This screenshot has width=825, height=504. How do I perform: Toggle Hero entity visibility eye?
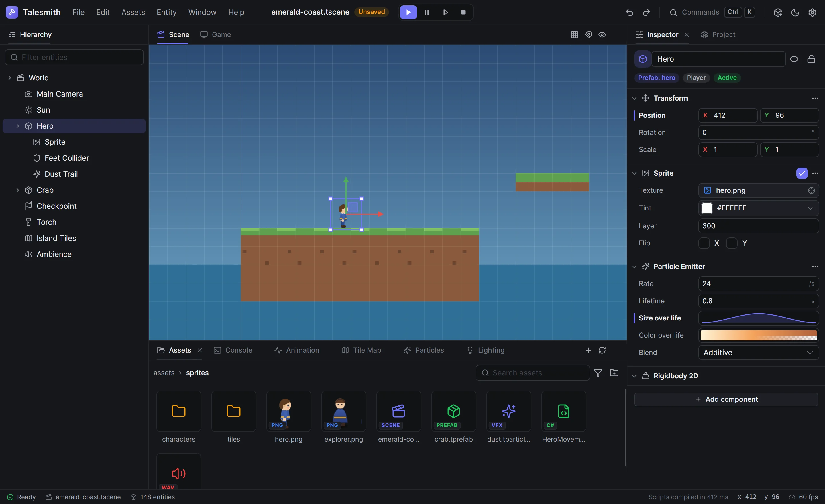[x=793, y=59]
